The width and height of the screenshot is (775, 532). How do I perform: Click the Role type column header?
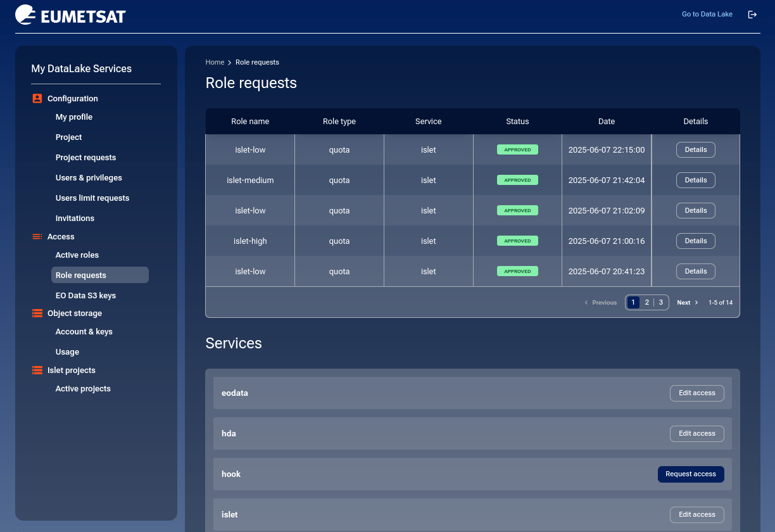(x=339, y=122)
